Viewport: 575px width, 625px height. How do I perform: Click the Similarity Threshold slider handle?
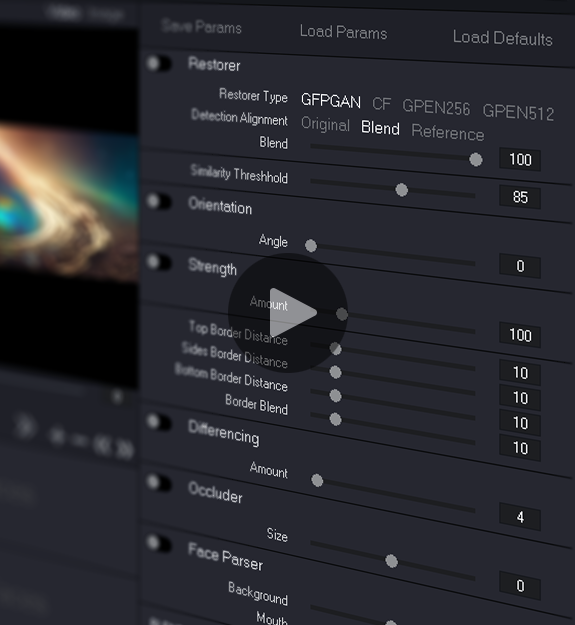coord(402,190)
